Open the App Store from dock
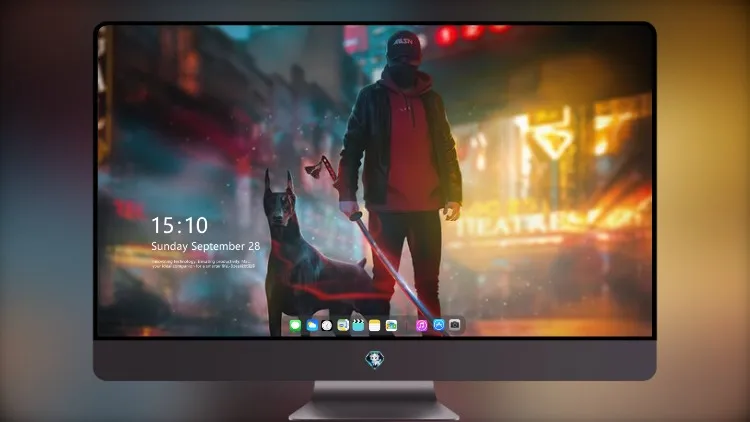This screenshot has width=750, height=422. coord(439,325)
